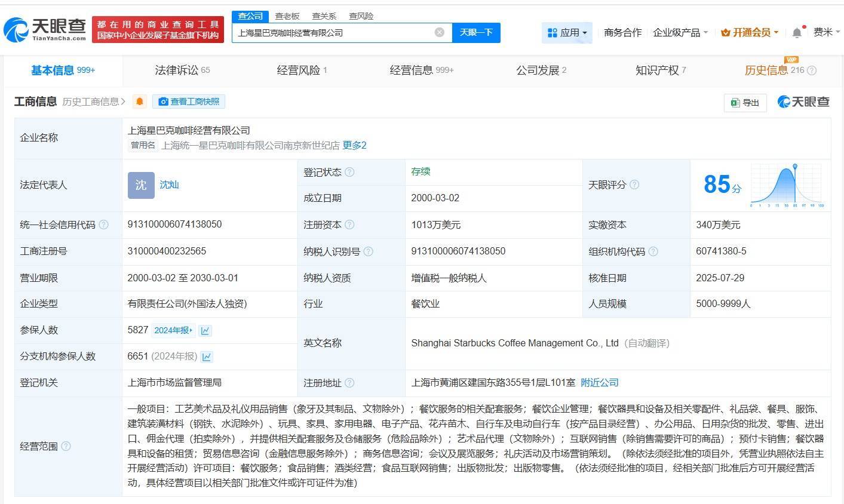
Task: Open the 基本信息 tab
Action: [x=63, y=70]
